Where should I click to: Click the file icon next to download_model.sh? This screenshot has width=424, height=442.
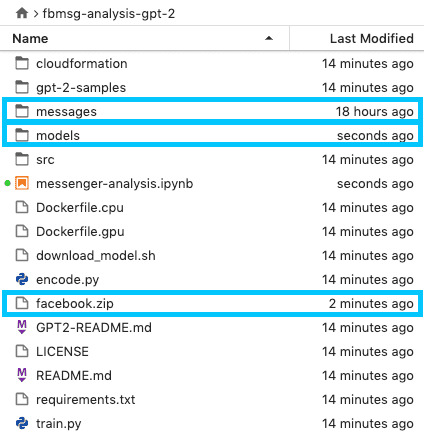[x=22, y=255]
